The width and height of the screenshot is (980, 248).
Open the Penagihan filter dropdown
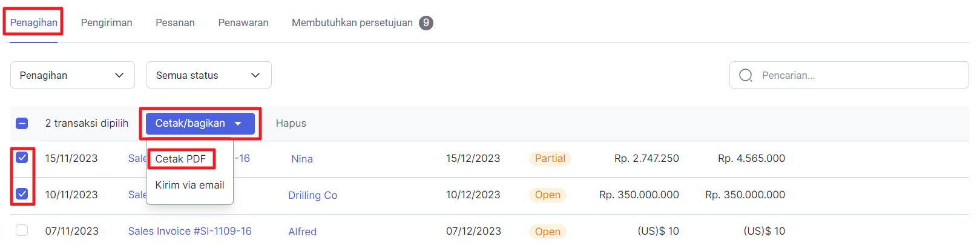73,75
